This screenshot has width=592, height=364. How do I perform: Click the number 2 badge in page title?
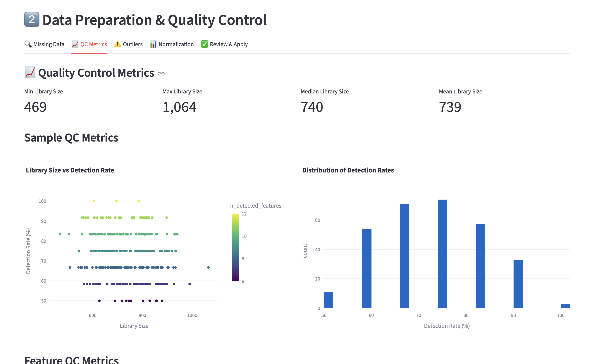point(32,19)
